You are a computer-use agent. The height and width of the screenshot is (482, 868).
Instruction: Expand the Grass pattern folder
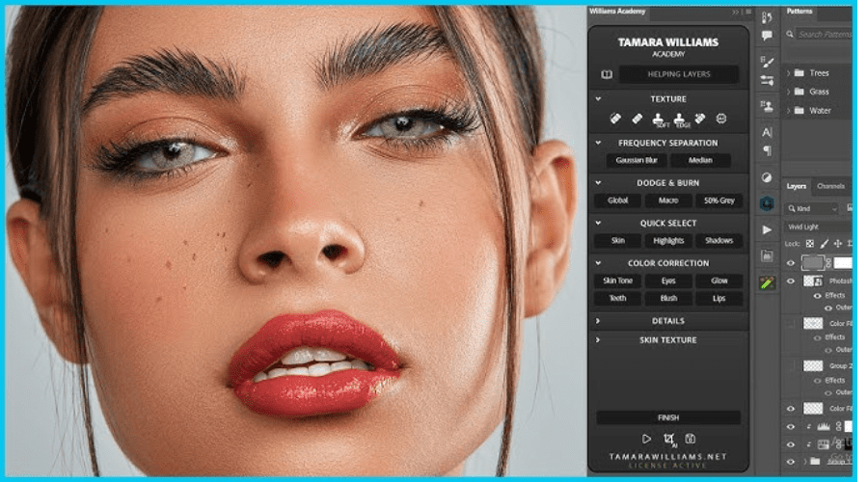click(788, 92)
